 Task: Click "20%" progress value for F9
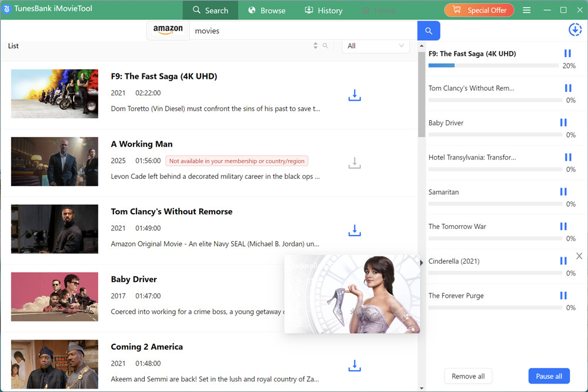pyautogui.click(x=569, y=66)
